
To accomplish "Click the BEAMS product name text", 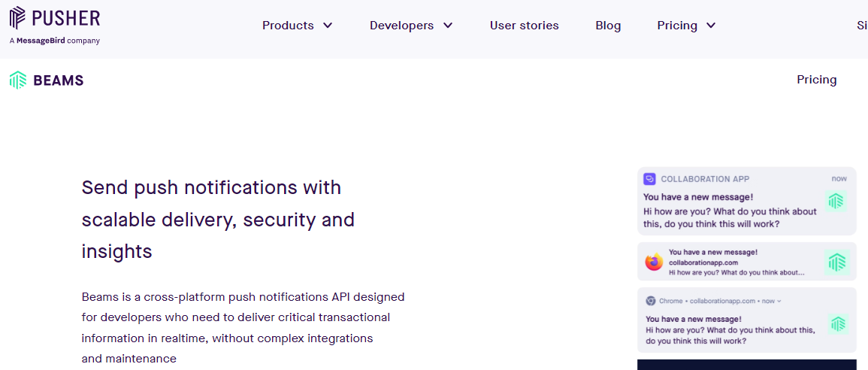I will coord(58,81).
